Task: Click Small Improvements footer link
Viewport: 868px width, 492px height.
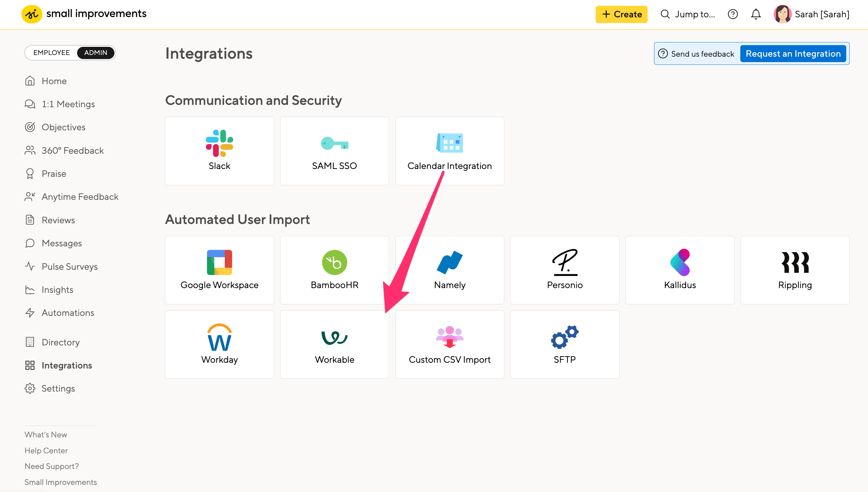Action: point(60,482)
